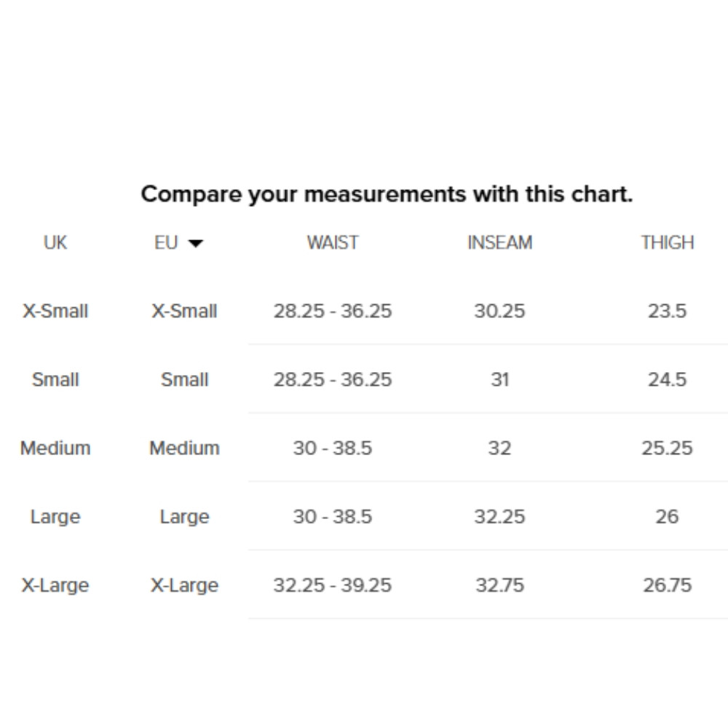This screenshot has width=728, height=728.
Task: Click the EU column header label
Action: [166, 242]
